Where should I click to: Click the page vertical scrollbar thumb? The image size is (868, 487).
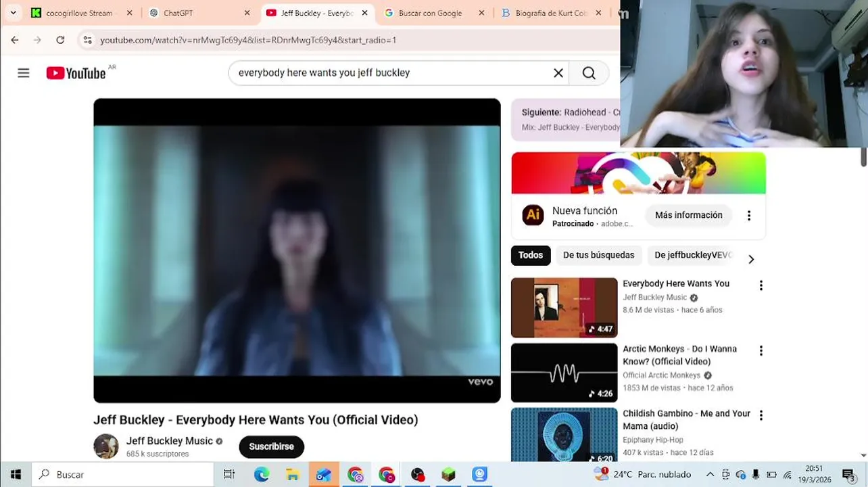(x=863, y=156)
